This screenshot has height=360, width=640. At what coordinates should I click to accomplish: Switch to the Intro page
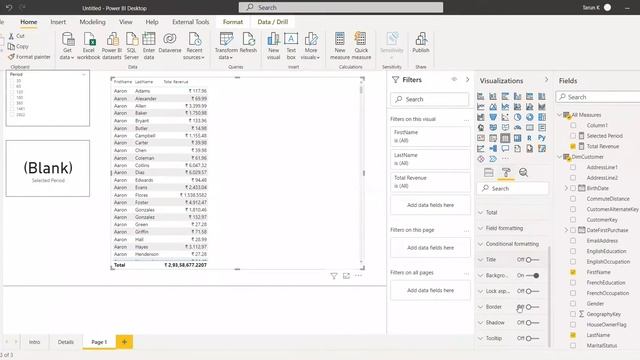35,342
